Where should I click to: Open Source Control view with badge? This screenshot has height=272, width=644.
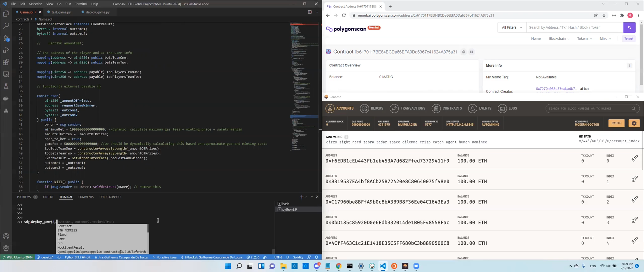click(x=6, y=38)
